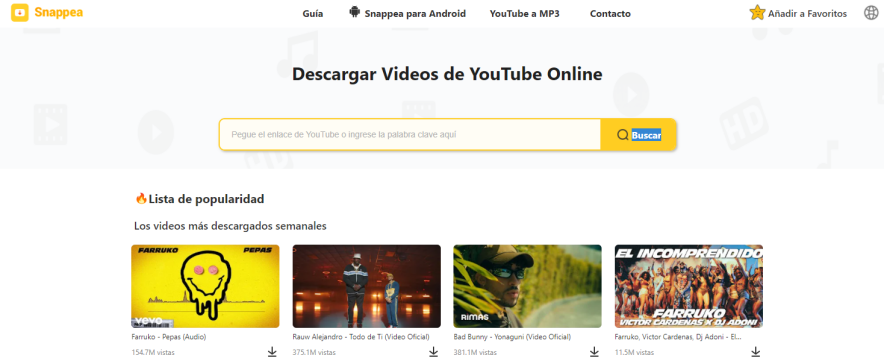Click the '375.1M vistas' count
This screenshot has width=884, height=364.
pyautogui.click(x=314, y=353)
